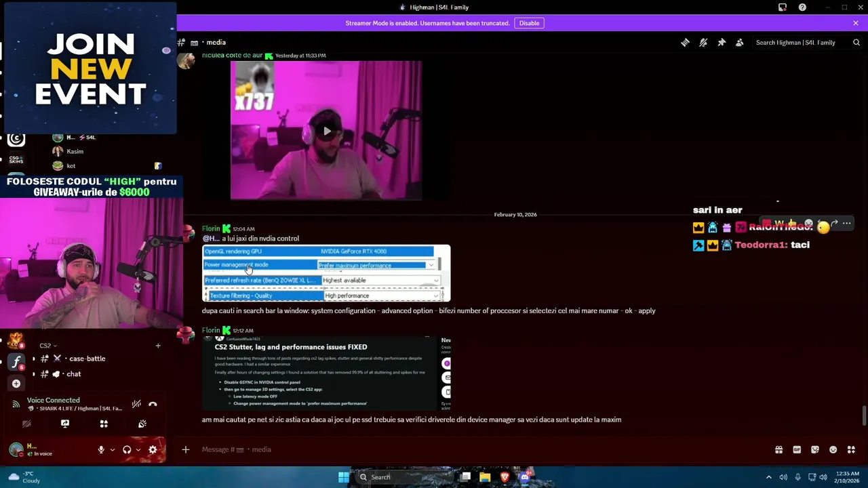This screenshot has width=868, height=488.
Task: Open Discord from the taskbar
Action: point(524,477)
